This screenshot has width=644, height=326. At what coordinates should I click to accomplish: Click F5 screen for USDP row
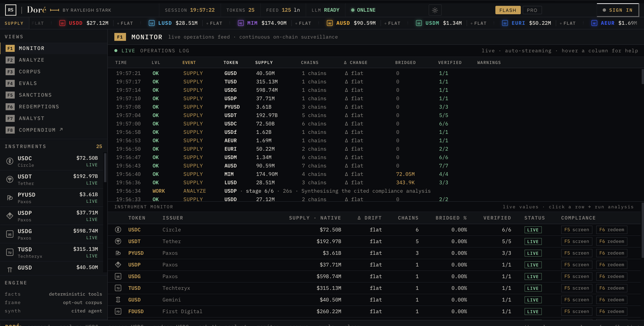(577, 265)
